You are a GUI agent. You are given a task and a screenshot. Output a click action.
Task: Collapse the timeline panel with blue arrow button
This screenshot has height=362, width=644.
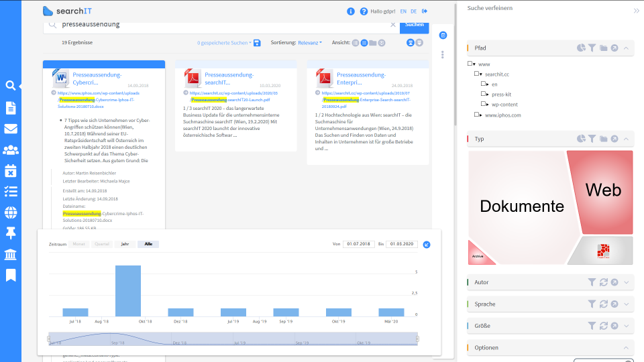(427, 245)
